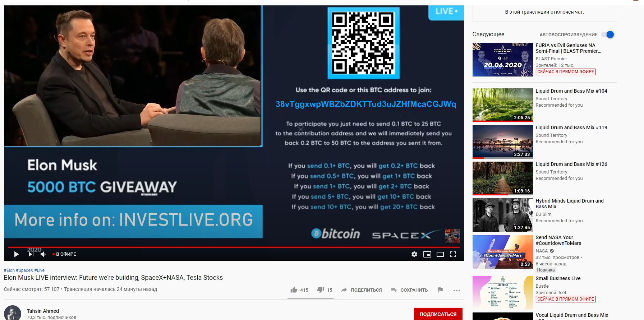Jump to live via В ЭФИРЕ indicator
The image size is (644, 320).
(64, 254)
